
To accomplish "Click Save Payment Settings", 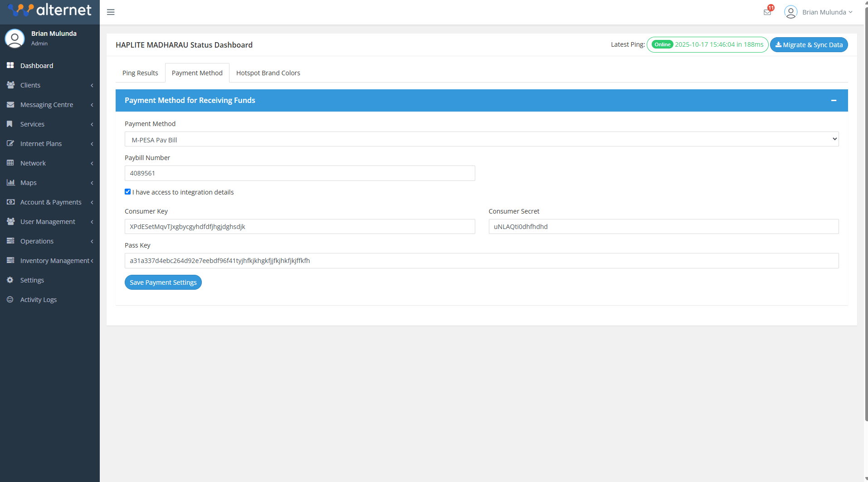I will 163,282.
